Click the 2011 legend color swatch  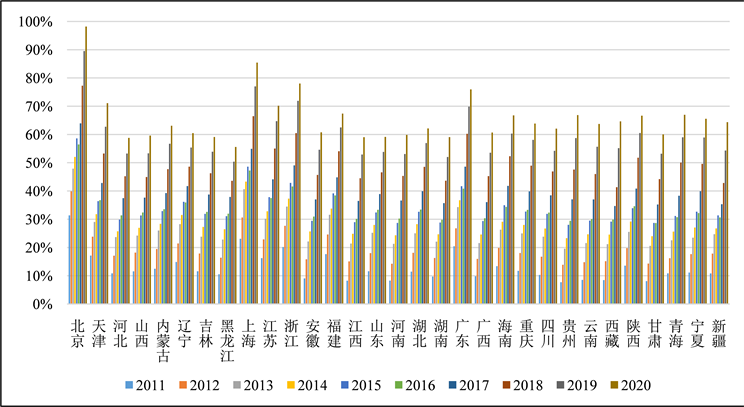point(127,384)
